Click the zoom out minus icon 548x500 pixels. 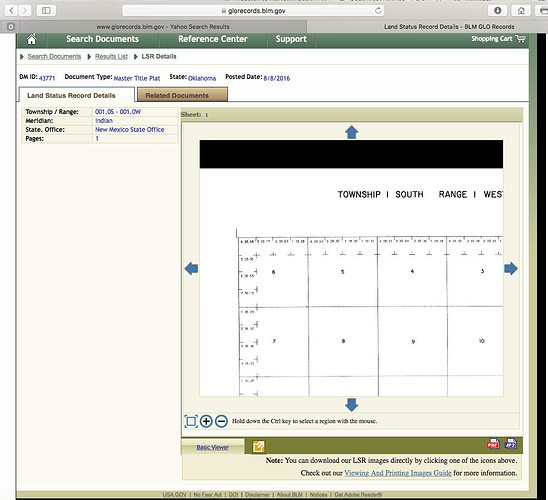coord(221,421)
